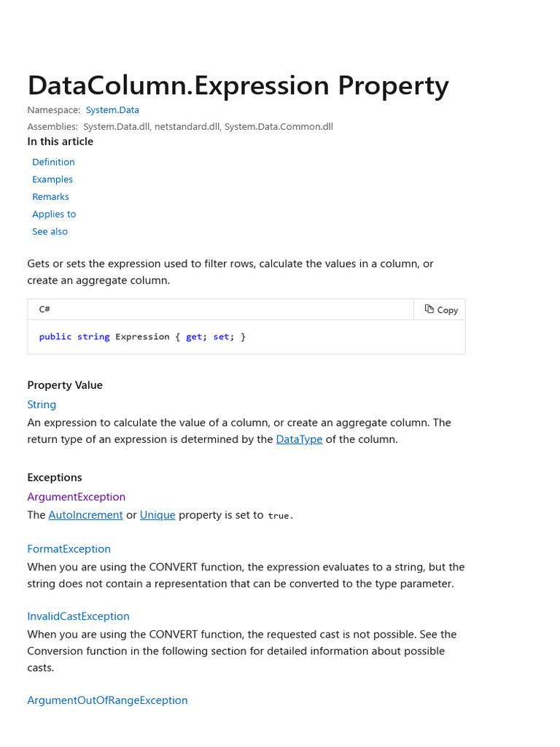Follow the AutoIncrement property link
This screenshot has width=560, height=747.
point(86,515)
